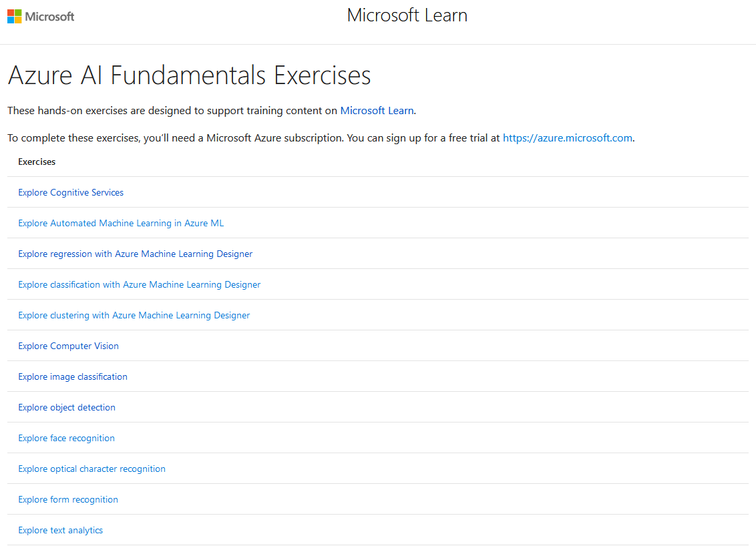The image size is (756, 556).
Task: Select Explore classification with Azure Machine Learning Designer
Action: 140,285
